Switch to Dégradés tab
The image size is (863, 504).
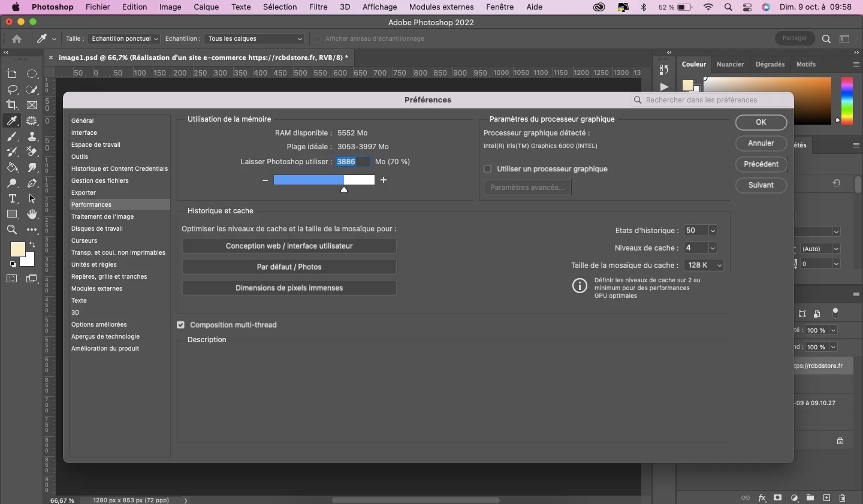coord(770,64)
